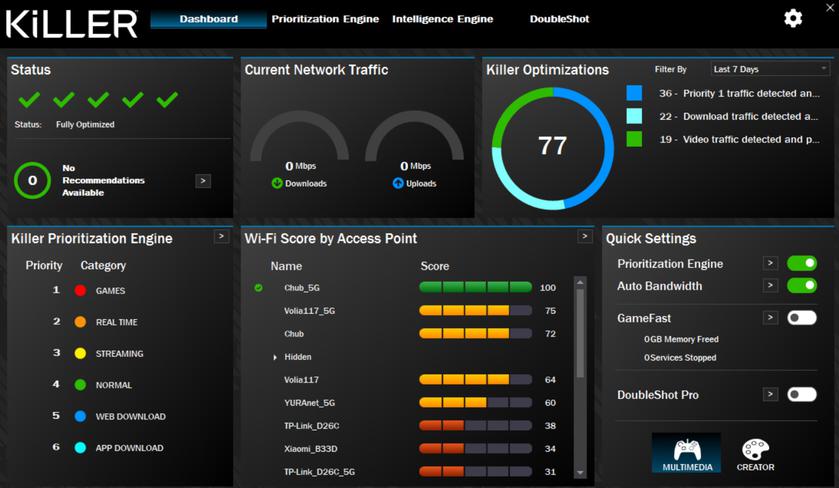Expand the Hidden access point group
The width and height of the screenshot is (839, 488).
pos(275,357)
